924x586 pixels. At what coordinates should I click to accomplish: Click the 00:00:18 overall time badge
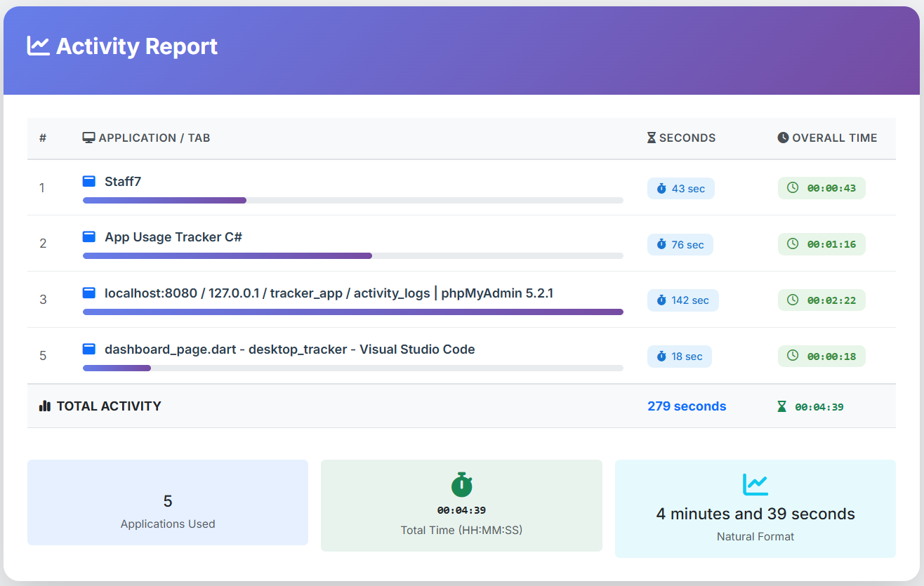pyautogui.click(x=821, y=357)
